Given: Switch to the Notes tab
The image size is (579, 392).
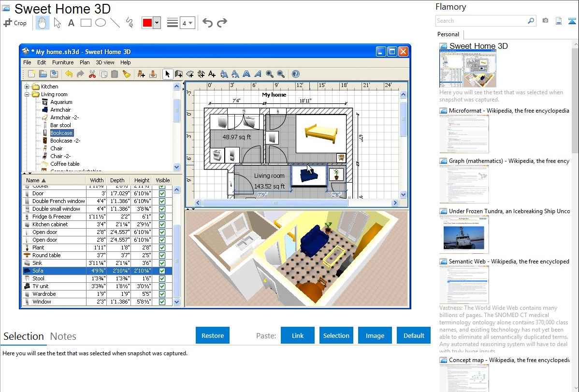Looking at the screenshot, I should click(63, 336).
